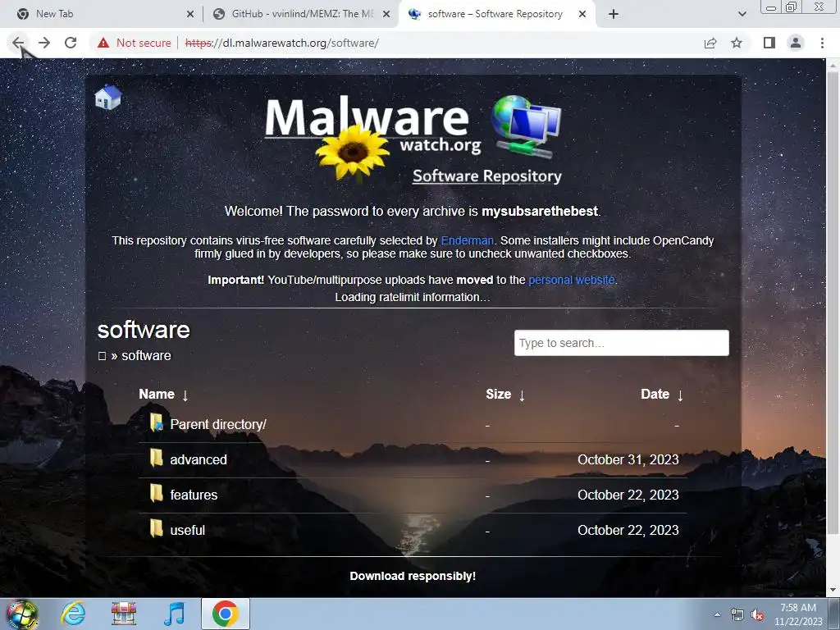This screenshot has height=630, width=840.
Task: Click the October 31, 2023 date cell
Action: 628,459
